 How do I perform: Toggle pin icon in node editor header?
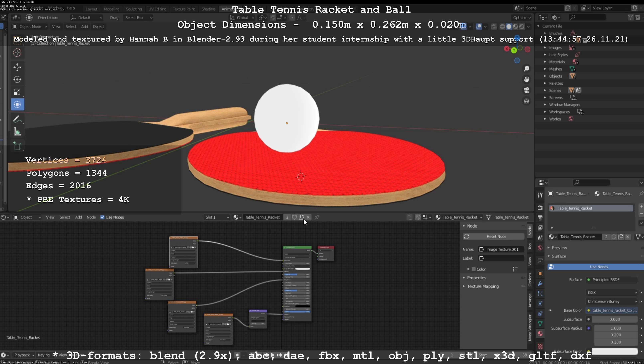click(x=317, y=217)
